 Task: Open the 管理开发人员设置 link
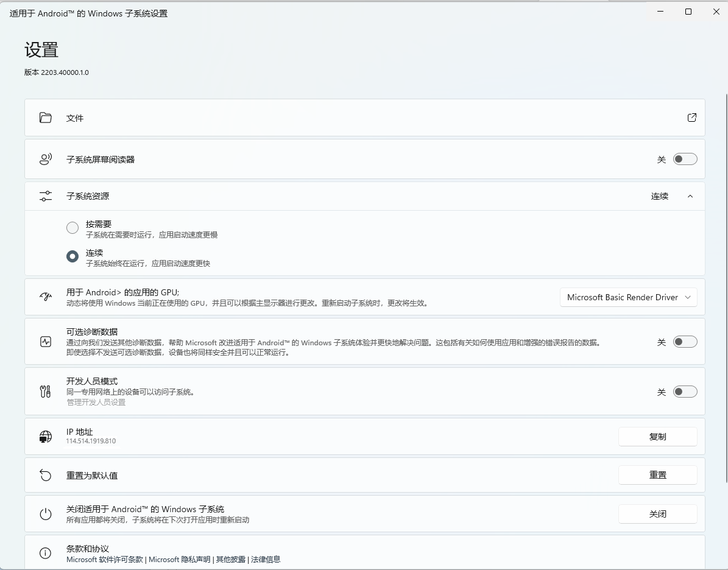click(x=96, y=402)
